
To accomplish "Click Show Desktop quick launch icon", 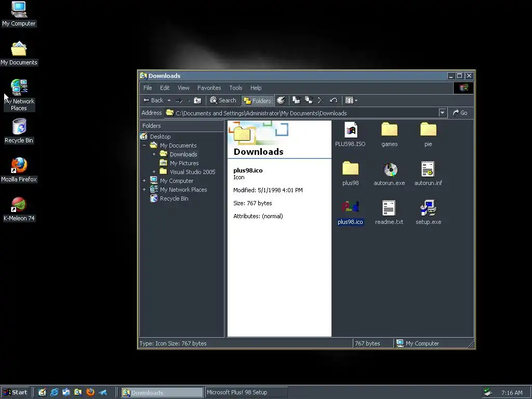I will click(x=42, y=392).
